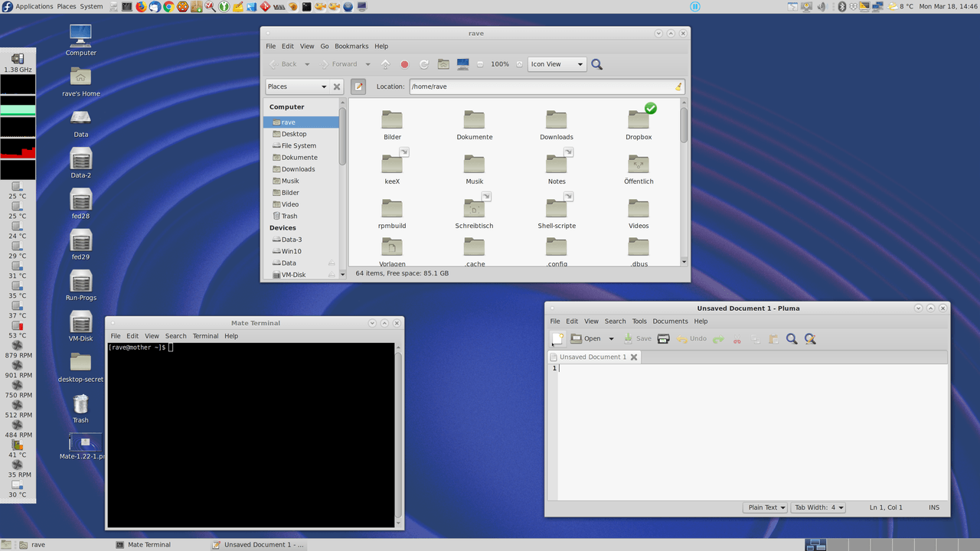Viewport: 980px width, 551px height.
Task: Launch Google Chrome from the top panel
Action: 168,6
